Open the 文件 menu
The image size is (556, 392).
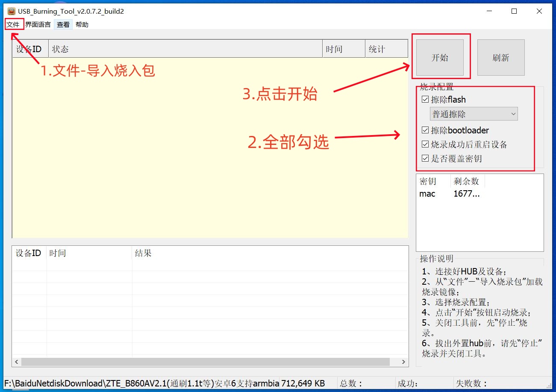click(13, 25)
